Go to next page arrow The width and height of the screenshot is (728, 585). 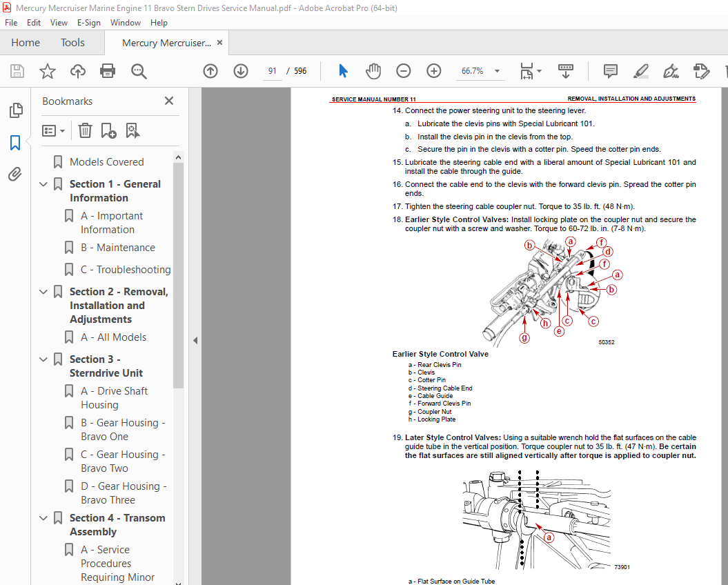click(241, 71)
